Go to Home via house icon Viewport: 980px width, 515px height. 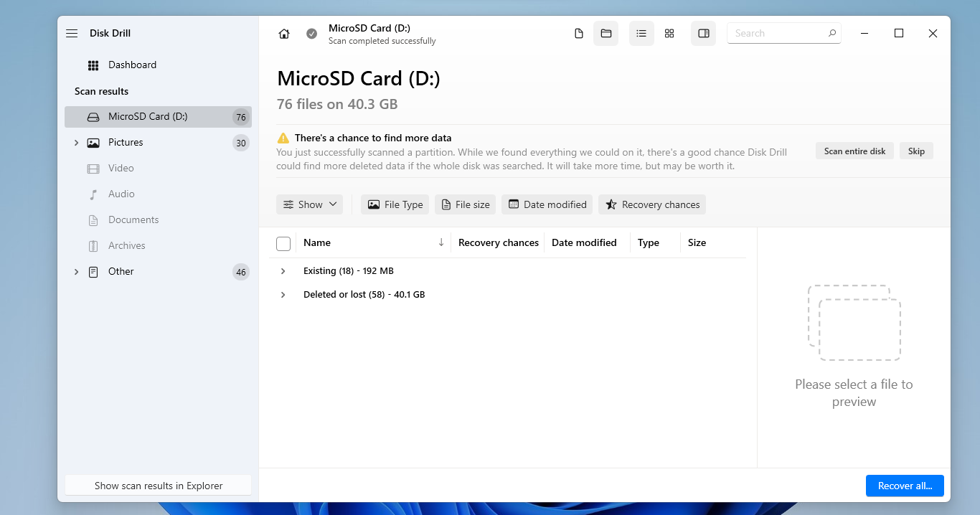284,34
